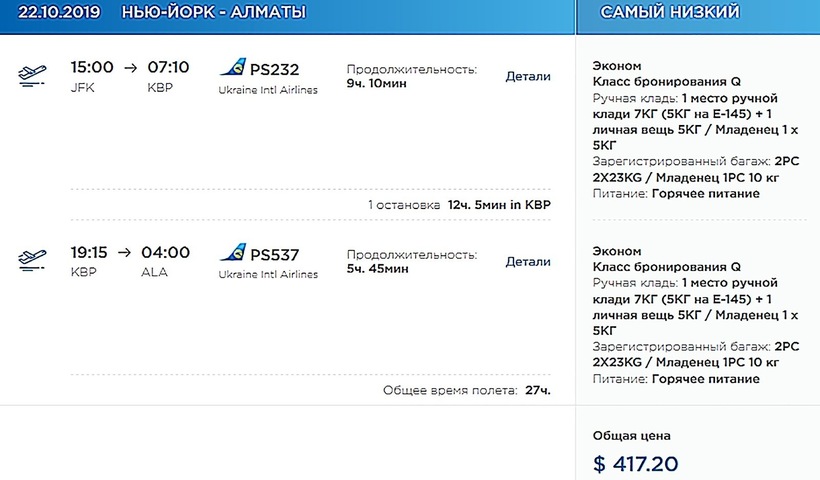Click flight number PS232
820x480 pixels.
(274, 70)
